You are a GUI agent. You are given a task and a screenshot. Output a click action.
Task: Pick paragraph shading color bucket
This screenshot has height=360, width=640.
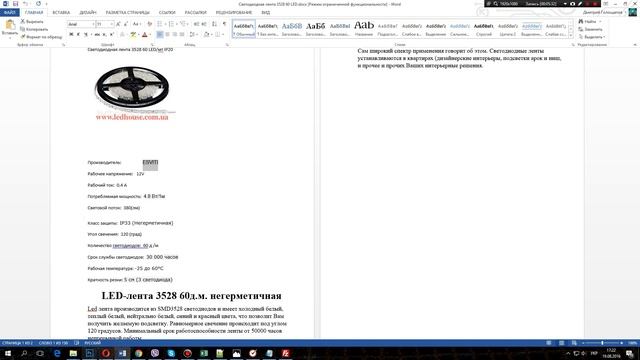click(x=207, y=35)
